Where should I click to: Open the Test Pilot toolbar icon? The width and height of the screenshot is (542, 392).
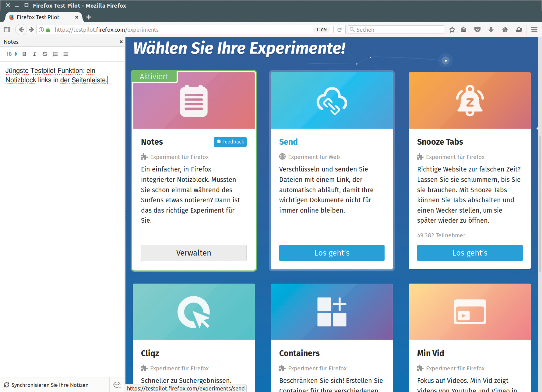pos(519,30)
